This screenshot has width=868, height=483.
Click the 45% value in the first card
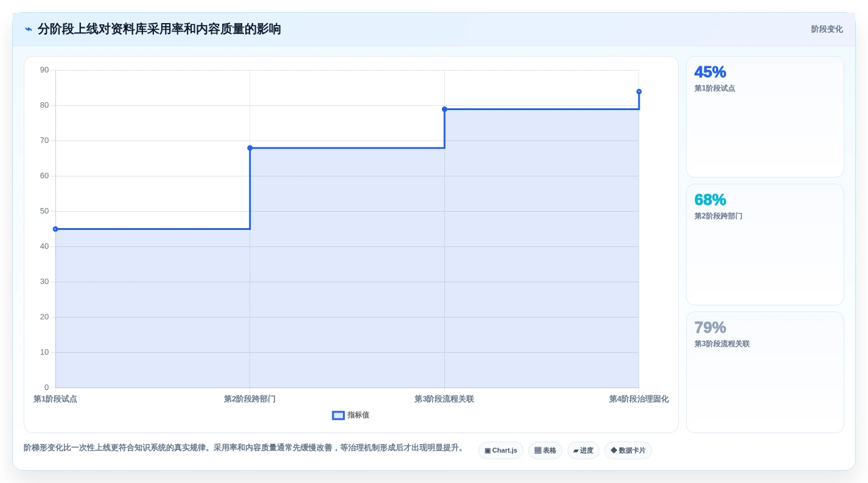pyautogui.click(x=710, y=72)
